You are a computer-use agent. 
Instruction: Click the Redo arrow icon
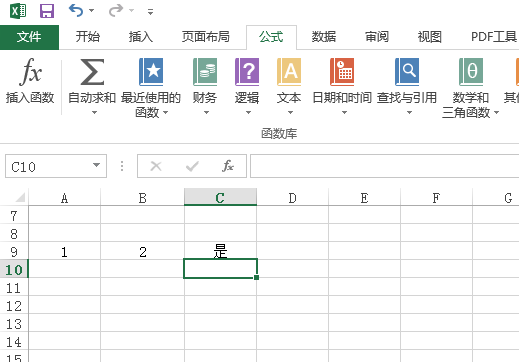[116, 11]
